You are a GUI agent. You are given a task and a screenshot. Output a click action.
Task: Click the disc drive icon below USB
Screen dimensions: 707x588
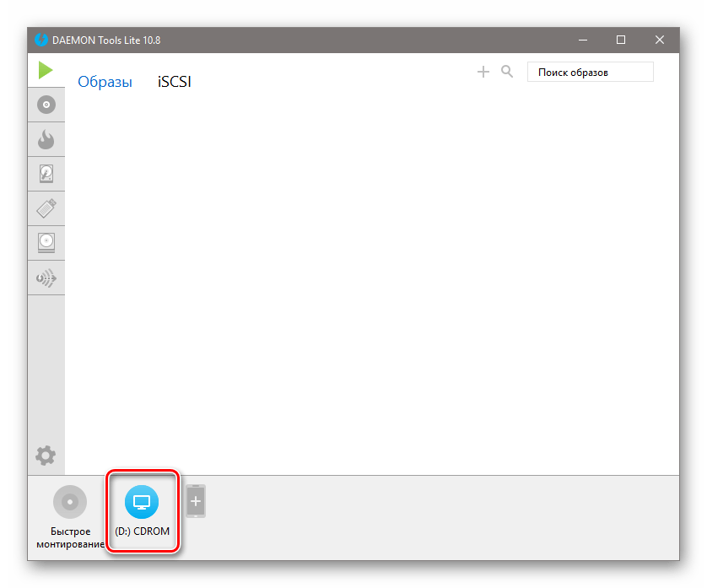[46, 243]
